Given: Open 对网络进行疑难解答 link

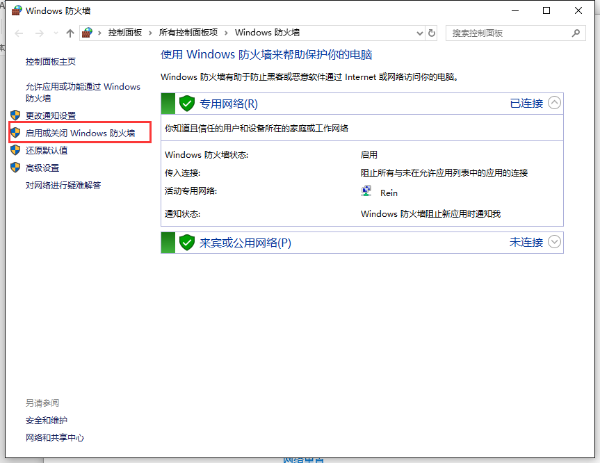Looking at the screenshot, I should 63,185.
